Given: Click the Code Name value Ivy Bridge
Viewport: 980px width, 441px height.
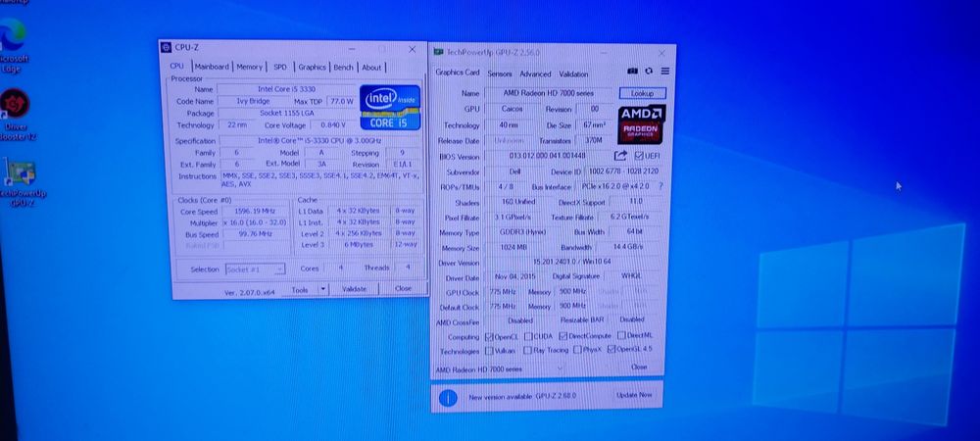Looking at the screenshot, I should click(254, 101).
